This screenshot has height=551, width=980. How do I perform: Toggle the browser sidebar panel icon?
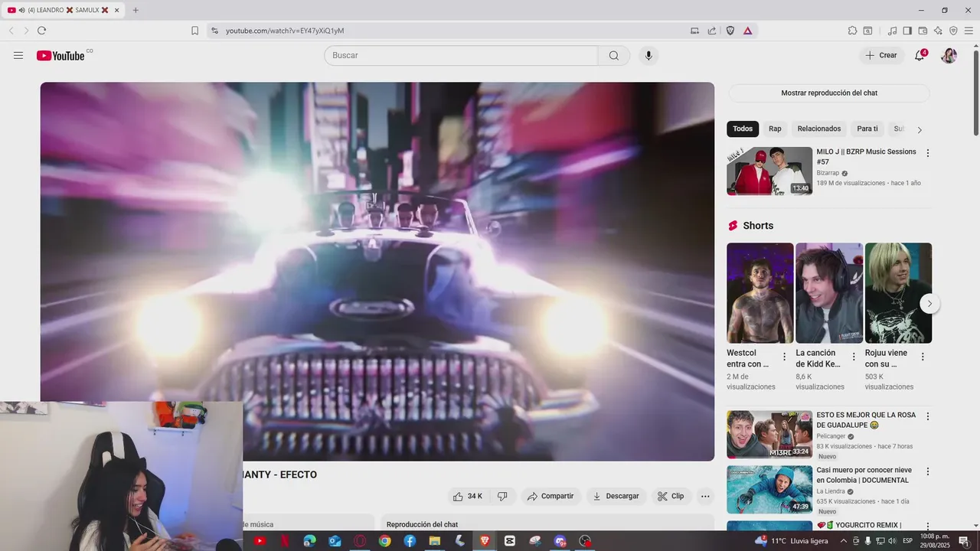[907, 31]
